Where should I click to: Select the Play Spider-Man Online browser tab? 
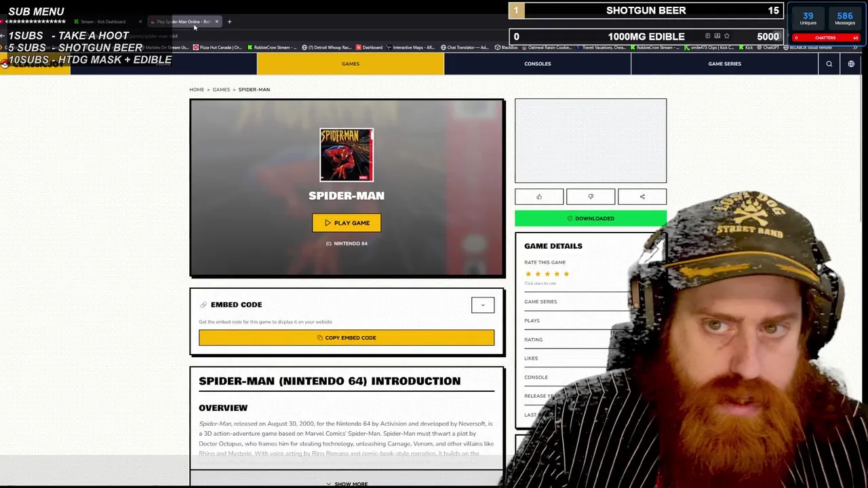coord(183,22)
